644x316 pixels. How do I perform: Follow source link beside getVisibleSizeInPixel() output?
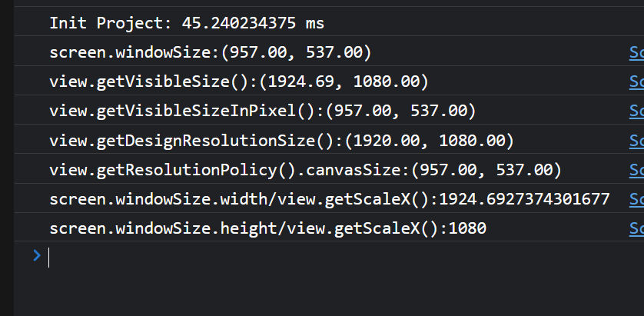[636, 111]
